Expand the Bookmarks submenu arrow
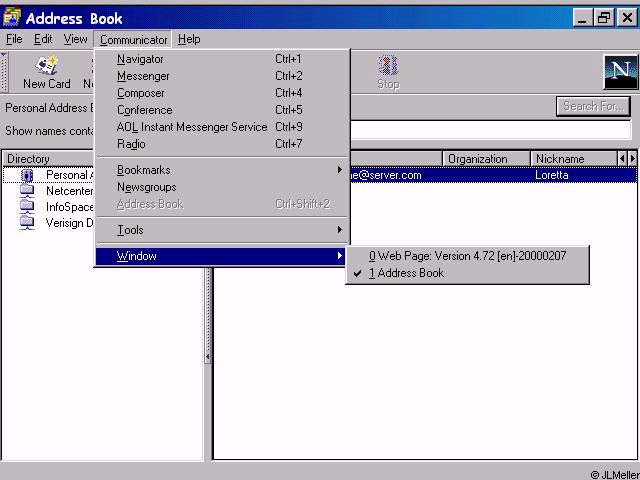The image size is (640, 480). (340, 169)
